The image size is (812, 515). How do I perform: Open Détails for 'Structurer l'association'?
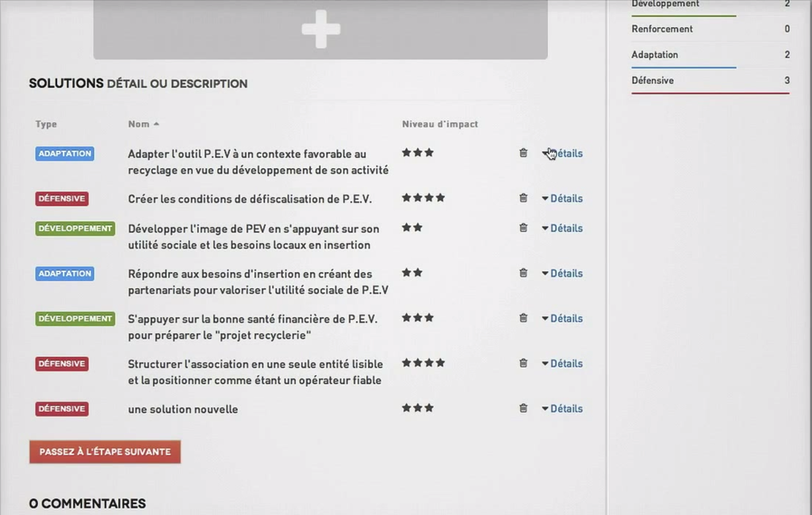tap(562, 363)
